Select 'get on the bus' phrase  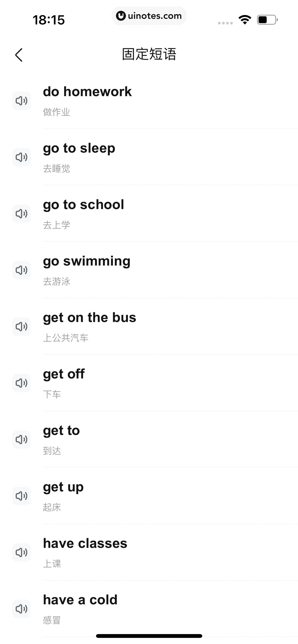(90, 318)
